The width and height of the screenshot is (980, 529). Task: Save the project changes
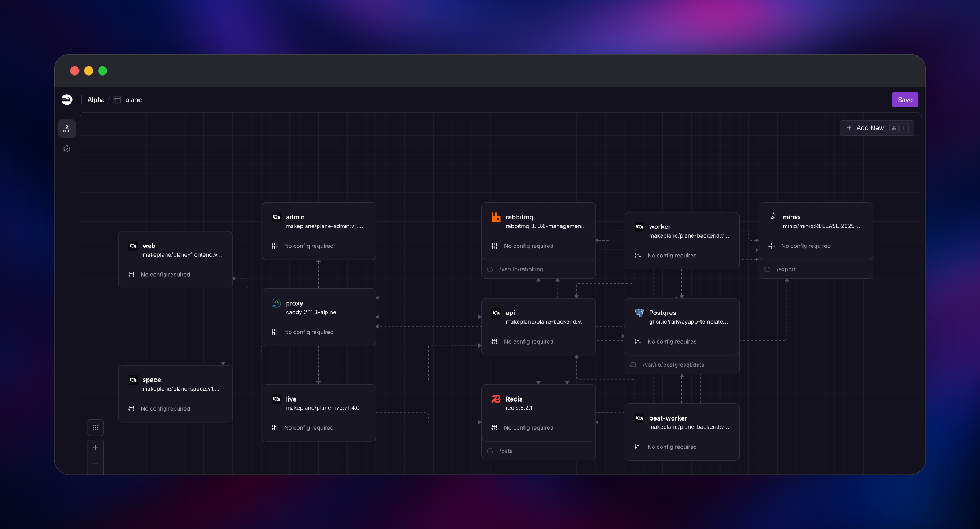(x=905, y=100)
